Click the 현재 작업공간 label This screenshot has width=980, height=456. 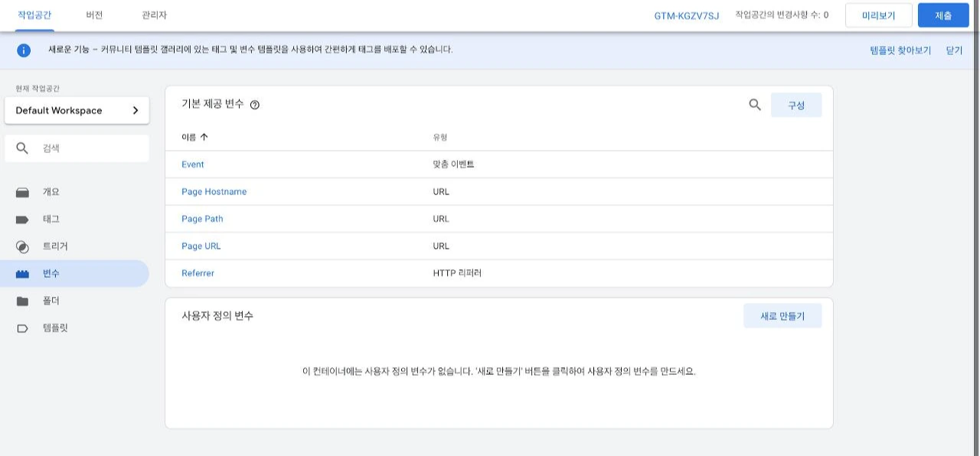click(36, 89)
